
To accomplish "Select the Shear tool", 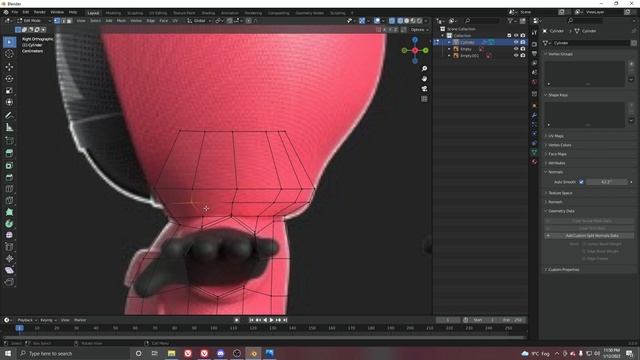I will click(x=9, y=270).
